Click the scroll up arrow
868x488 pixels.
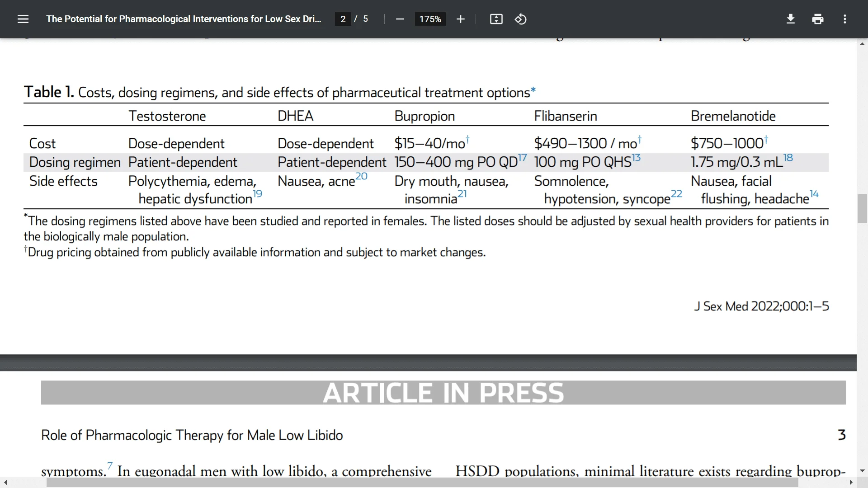pos(862,44)
